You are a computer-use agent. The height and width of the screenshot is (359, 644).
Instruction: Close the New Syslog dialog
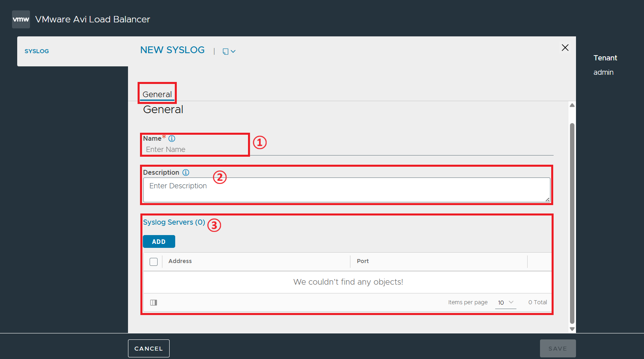coord(565,48)
